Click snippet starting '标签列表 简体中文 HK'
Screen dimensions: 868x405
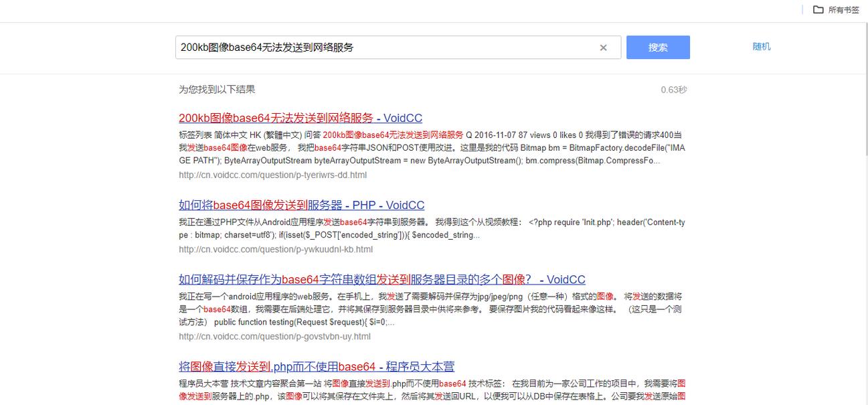pyautogui.click(x=432, y=148)
